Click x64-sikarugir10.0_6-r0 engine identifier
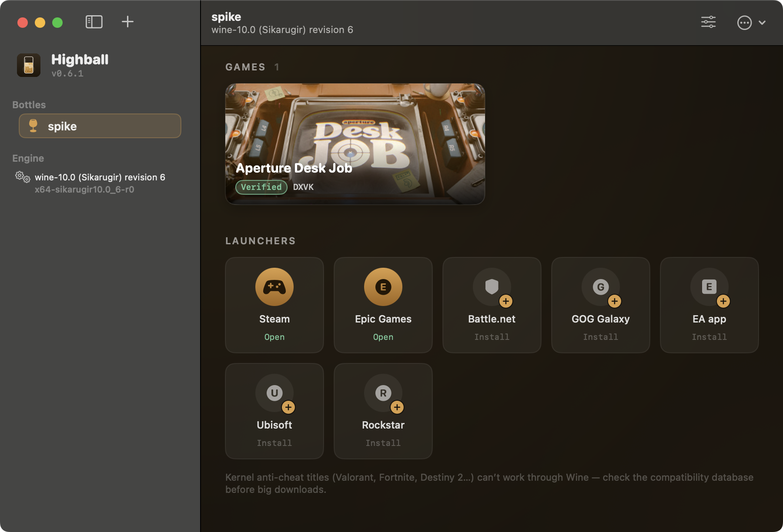Screen dimensions: 783x532 [84, 190]
